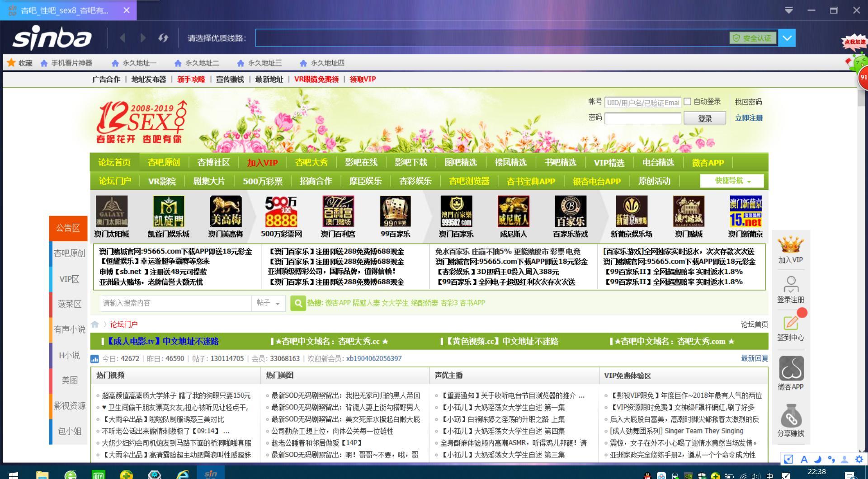Click the search content input box
868x479 pixels.
pyautogui.click(x=175, y=303)
